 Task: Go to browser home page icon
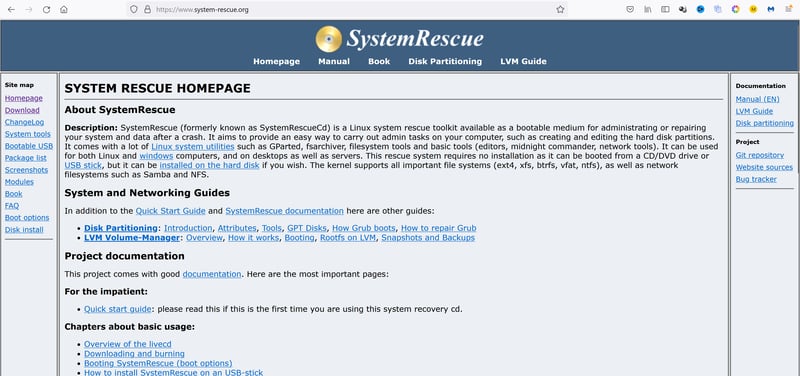[64, 9]
